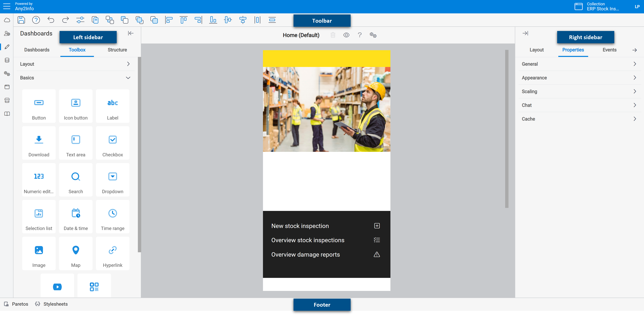This screenshot has width=644, height=316.
Task: Click the Save icon in toolbar
Action: pyautogui.click(x=21, y=20)
